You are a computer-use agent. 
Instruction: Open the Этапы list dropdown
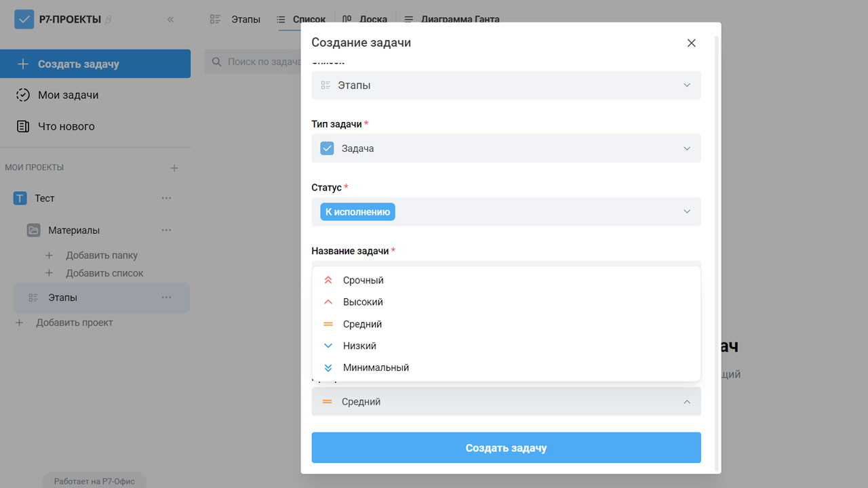(506, 85)
